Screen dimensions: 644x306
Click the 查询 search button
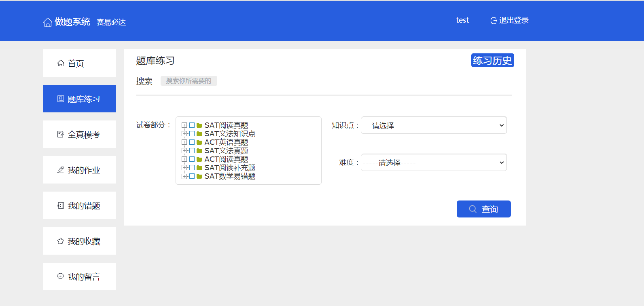click(x=483, y=209)
